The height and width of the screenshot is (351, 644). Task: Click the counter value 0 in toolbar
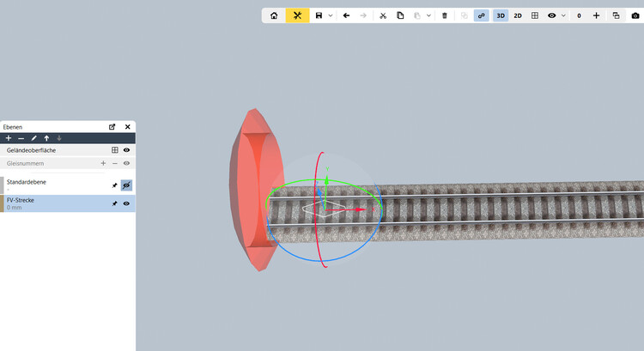coord(579,15)
